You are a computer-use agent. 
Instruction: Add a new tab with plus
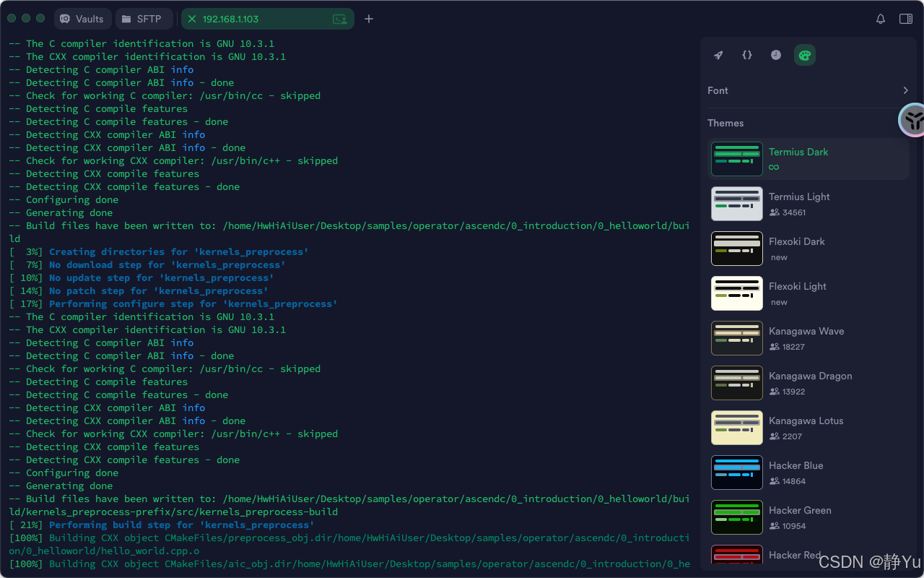(x=369, y=19)
